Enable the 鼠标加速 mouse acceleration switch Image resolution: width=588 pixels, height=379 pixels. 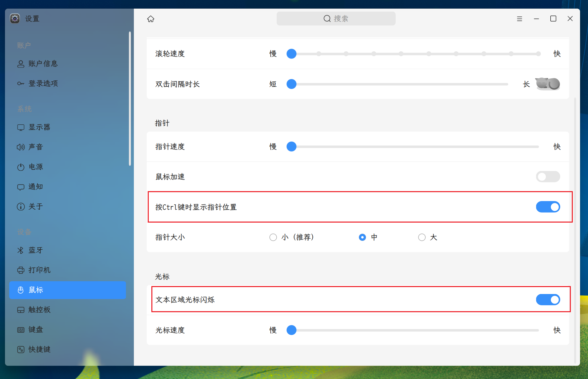(548, 177)
